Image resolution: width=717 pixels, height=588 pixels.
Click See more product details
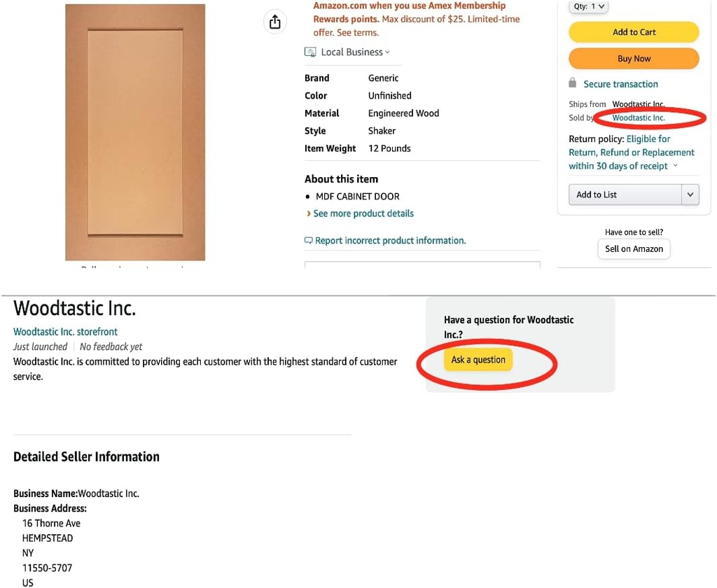click(363, 213)
